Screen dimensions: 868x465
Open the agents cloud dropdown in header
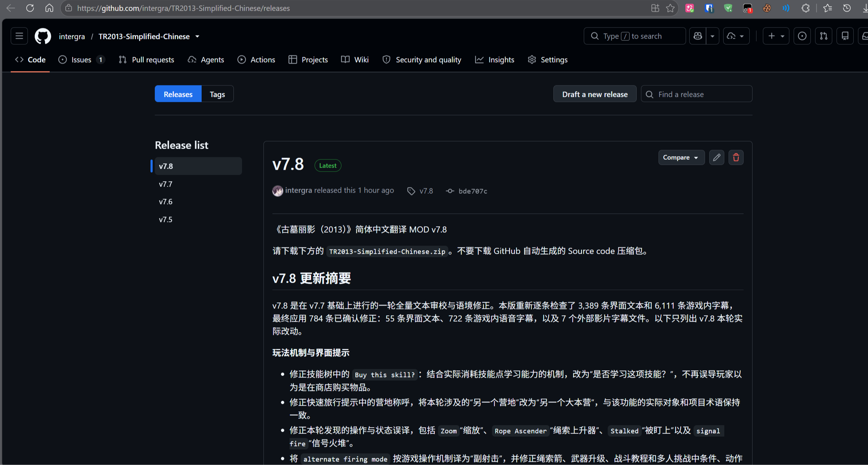736,36
